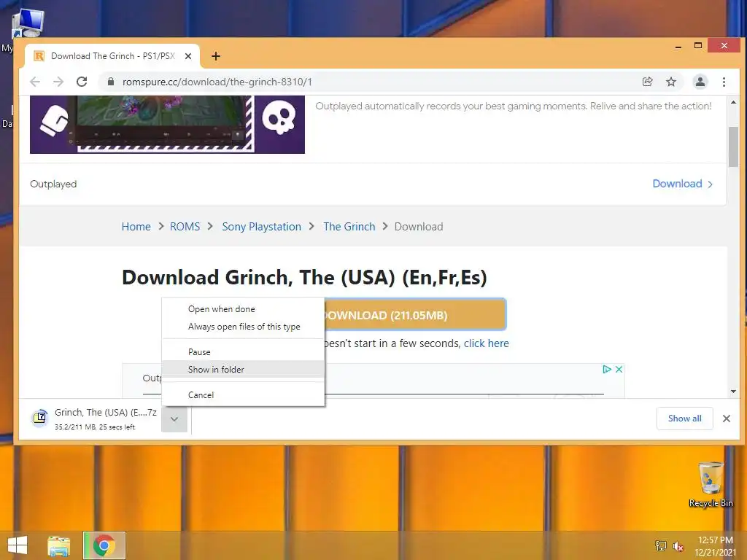Click Show all downloads button
The width and height of the screenshot is (747, 560).
click(684, 419)
